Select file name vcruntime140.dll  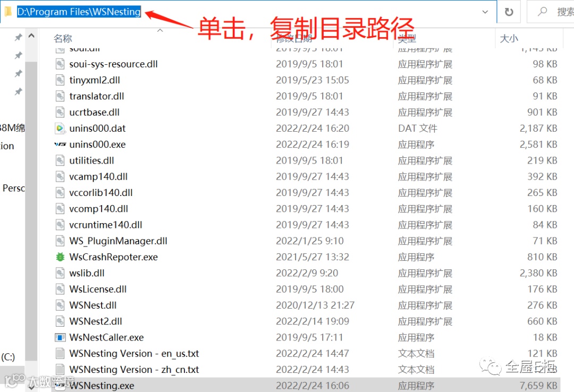(106, 225)
